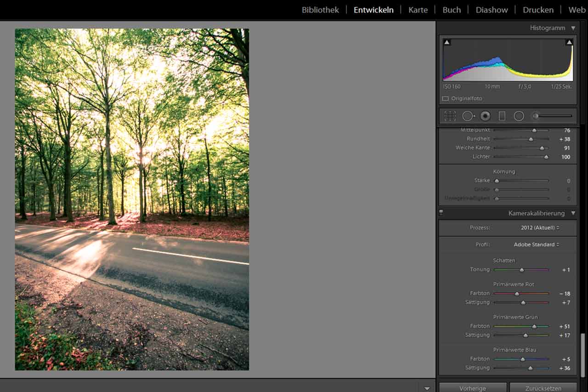Toggle highlight clipping indicator in histogram
The image size is (588, 392).
click(569, 42)
